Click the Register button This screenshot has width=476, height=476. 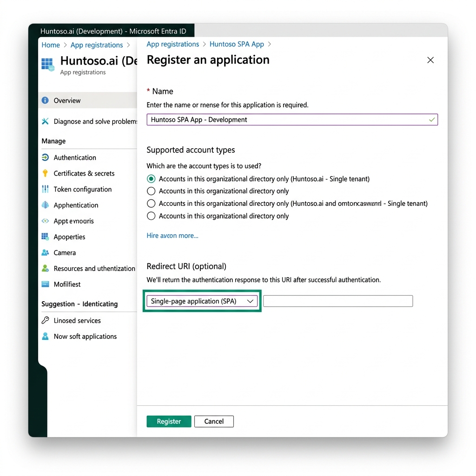(169, 421)
